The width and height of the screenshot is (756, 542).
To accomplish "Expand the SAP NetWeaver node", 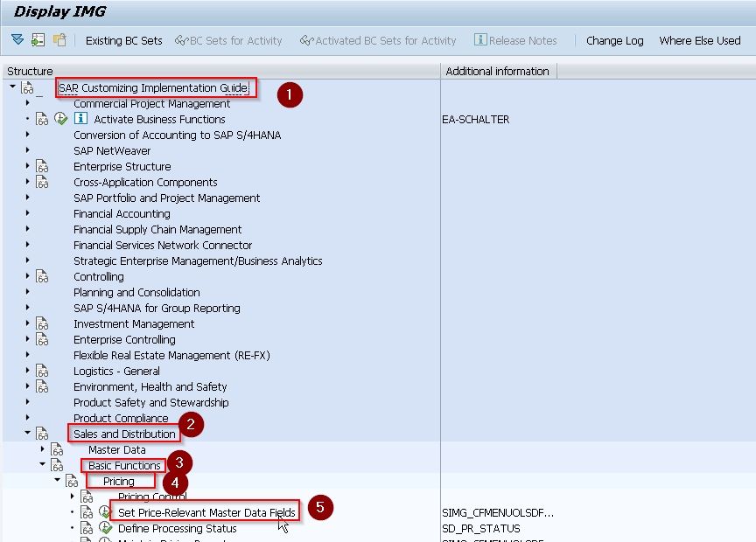I will coord(27,149).
